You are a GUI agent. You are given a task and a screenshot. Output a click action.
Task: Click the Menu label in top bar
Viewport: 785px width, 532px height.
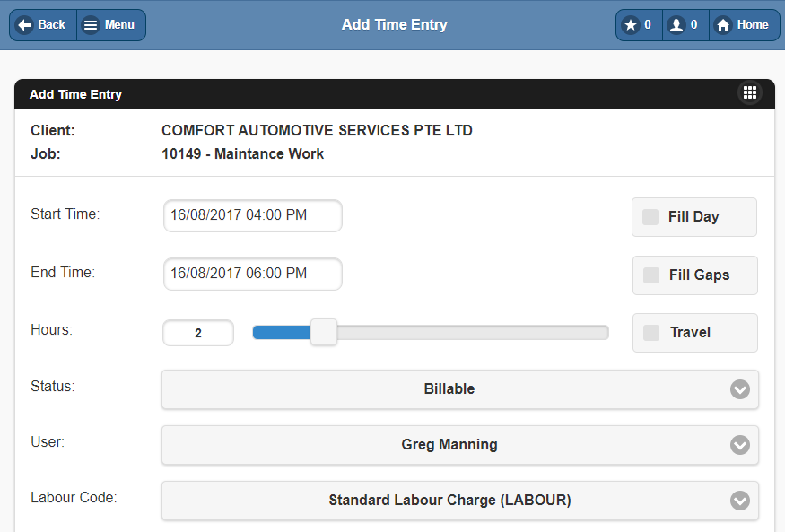(x=119, y=25)
